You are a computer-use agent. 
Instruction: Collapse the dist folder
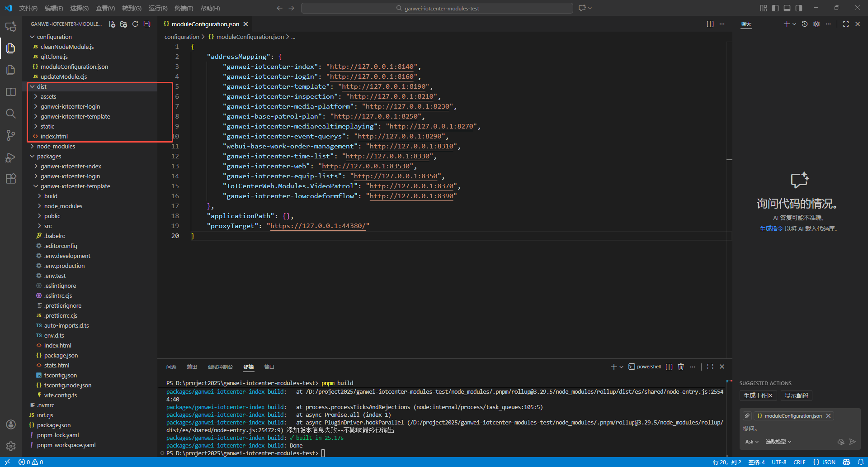pos(42,86)
